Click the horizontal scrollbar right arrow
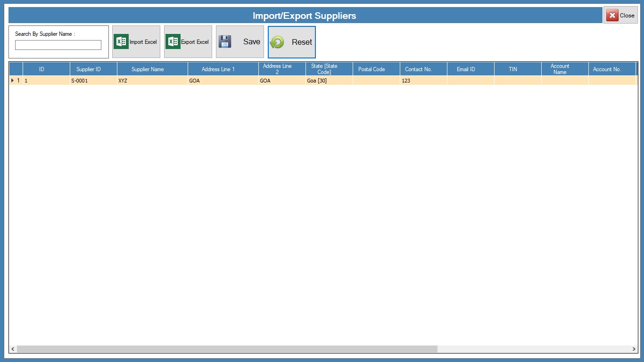The image size is (644, 362). pyautogui.click(x=634, y=349)
